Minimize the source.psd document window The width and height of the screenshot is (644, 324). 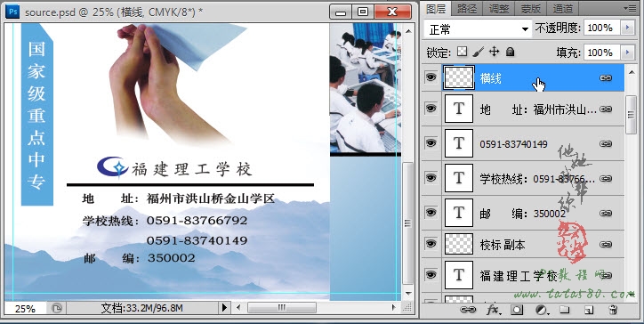coord(341,12)
